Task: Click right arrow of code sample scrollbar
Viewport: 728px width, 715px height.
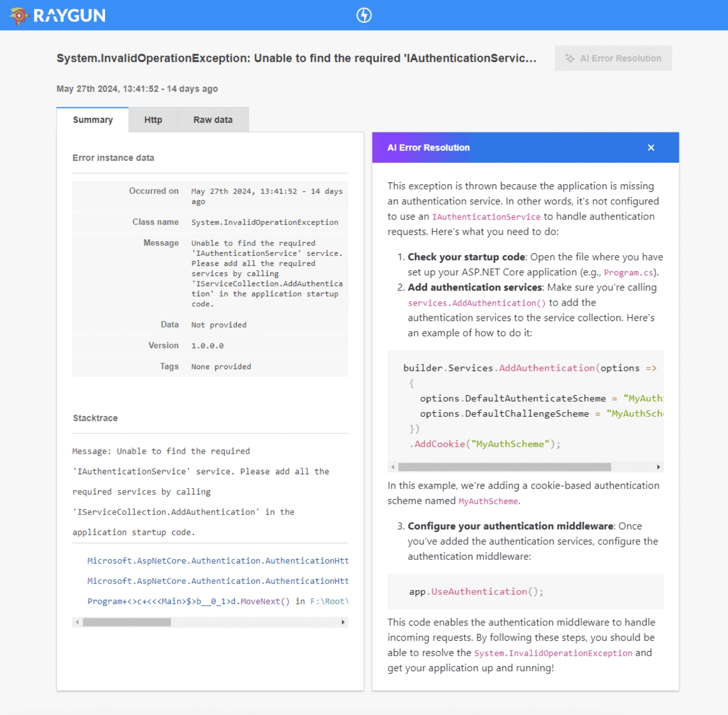Action: pyautogui.click(x=659, y=467)
